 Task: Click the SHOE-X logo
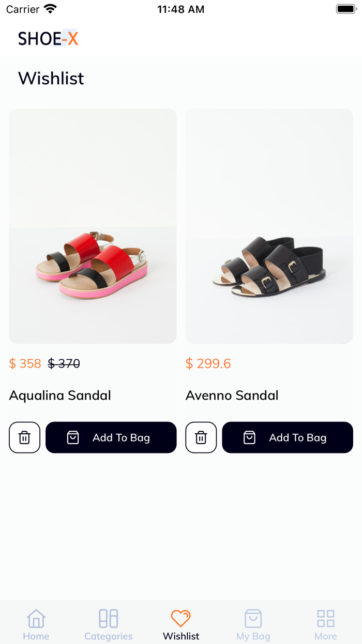(48, 38)
